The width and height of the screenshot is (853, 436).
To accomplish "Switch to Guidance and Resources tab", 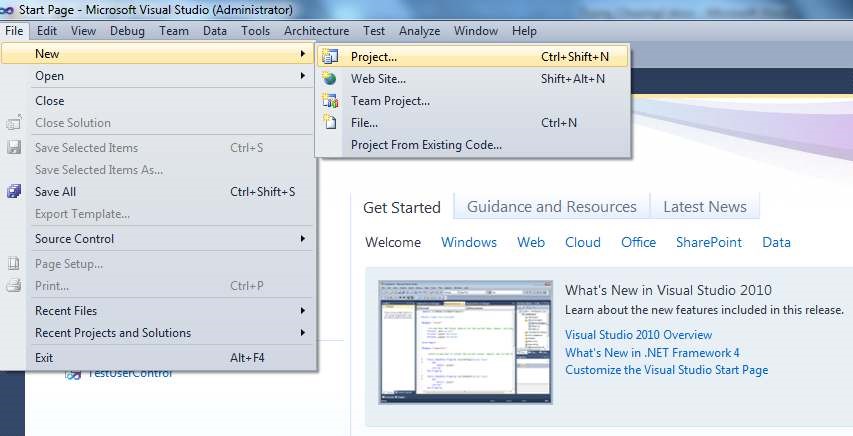I will 551,207.
